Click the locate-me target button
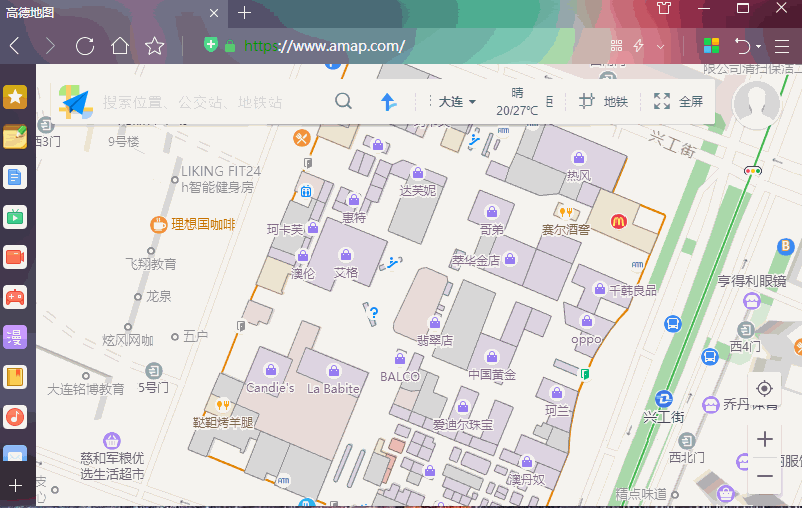Screen dimensions: 802x508 (x=764, y=389)
